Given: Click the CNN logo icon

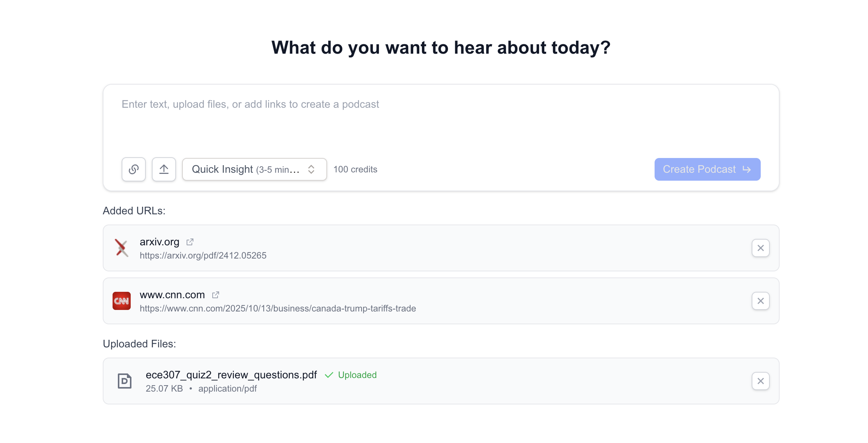Looking at the screenshot, I should [122, 301].
